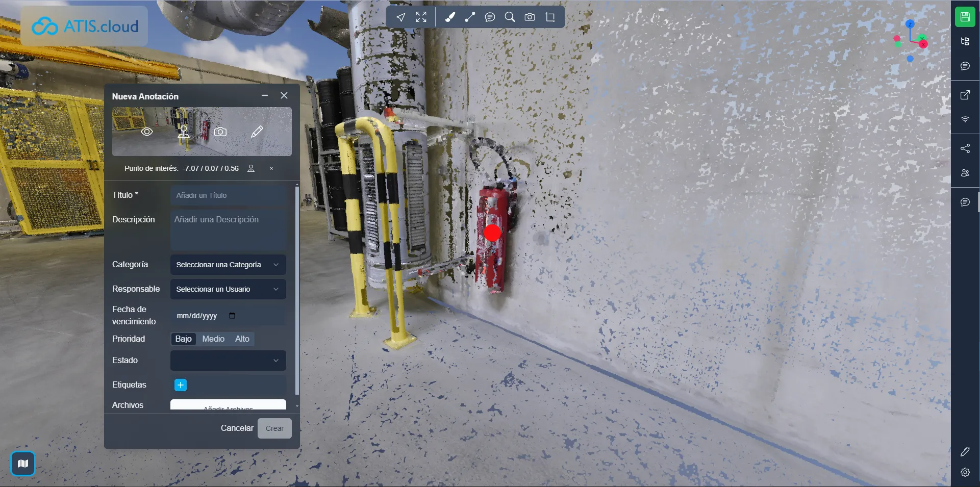Open the annotations chat icon below users
This screenshot has height=487, width=980.
pyautogui.click(x=965, y=202)
